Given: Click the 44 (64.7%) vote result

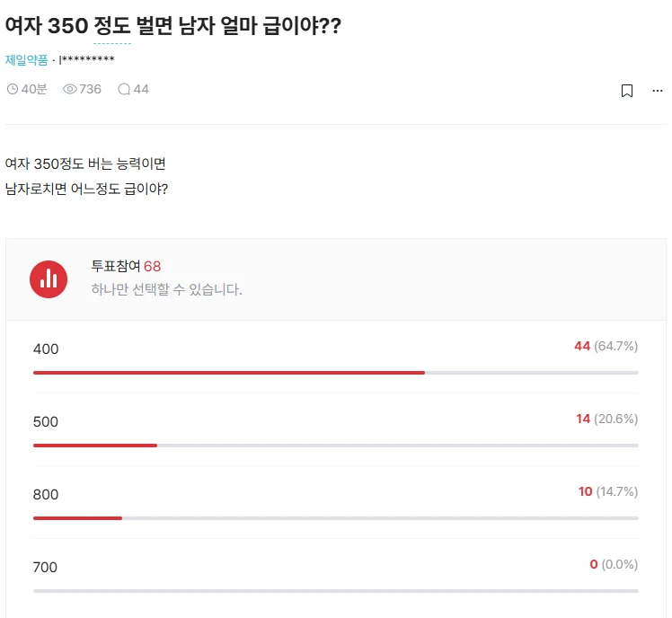Looking at the screenshot, I should pyautogui.click(x=606, y=346).
